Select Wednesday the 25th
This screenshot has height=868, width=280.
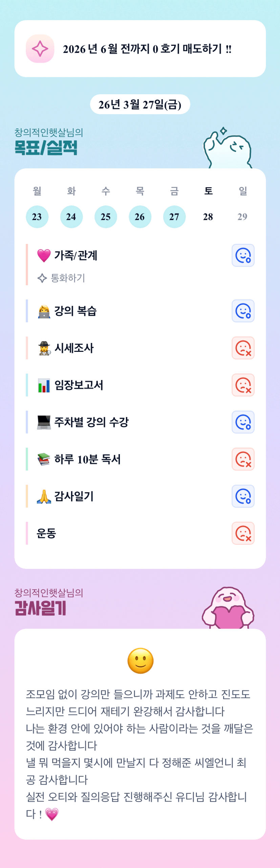click(x=106, y=217)
